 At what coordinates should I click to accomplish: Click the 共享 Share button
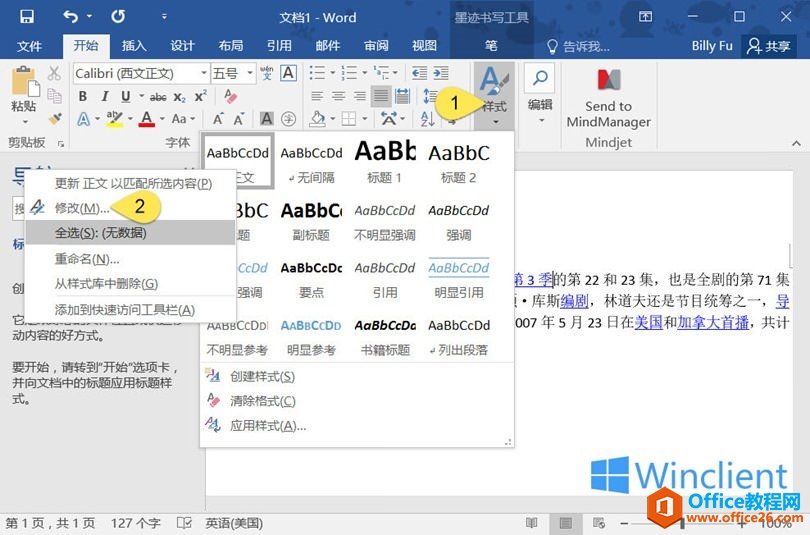point(768,46)
